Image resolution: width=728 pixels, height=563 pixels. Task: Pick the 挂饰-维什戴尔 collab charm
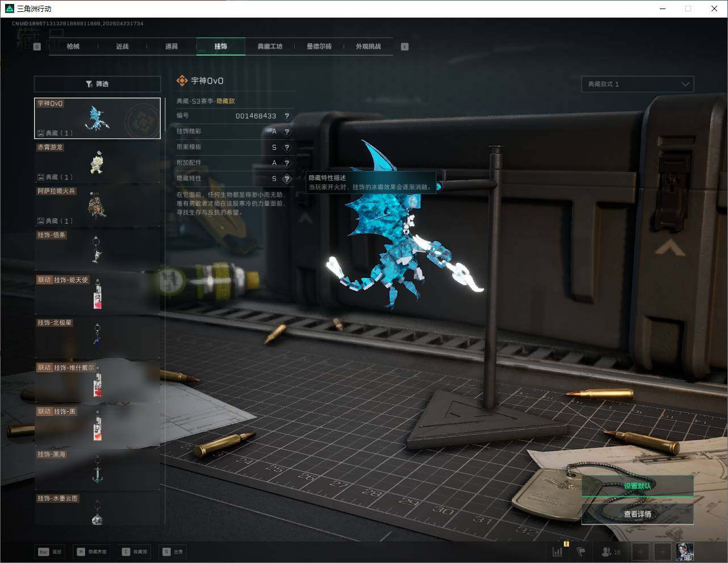97,382
